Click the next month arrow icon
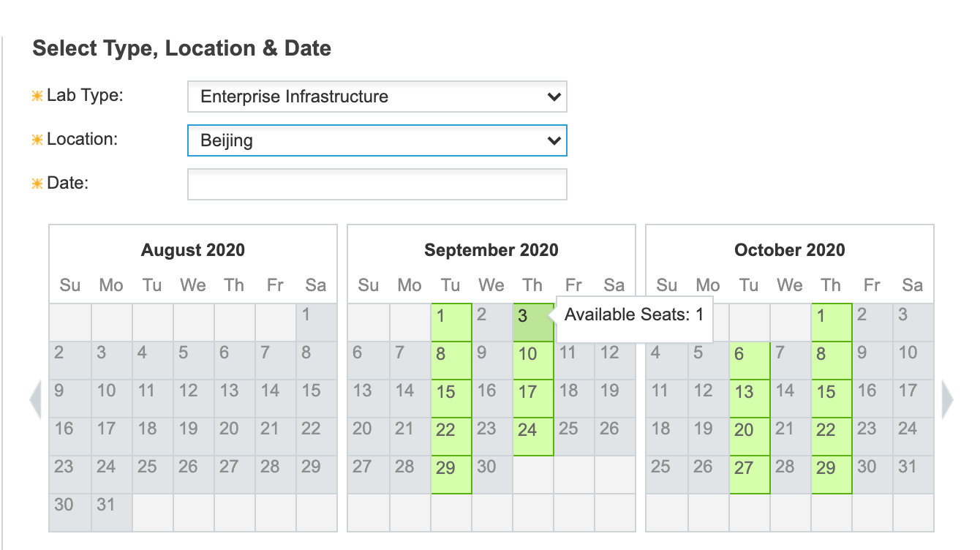This screenshot has height=550, width=980. coord(948,400)
